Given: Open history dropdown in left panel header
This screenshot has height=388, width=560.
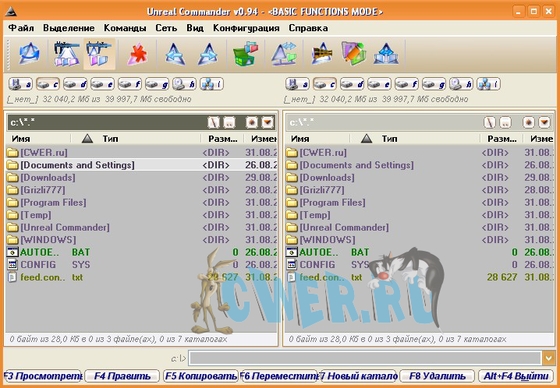Looking at the screenshot, I should [268, 123].
